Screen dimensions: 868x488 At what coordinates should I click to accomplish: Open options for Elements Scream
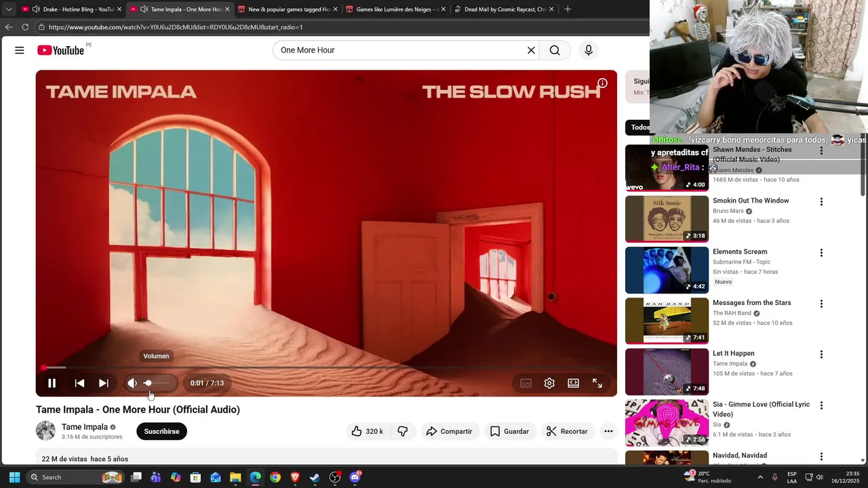click(821, 253)
